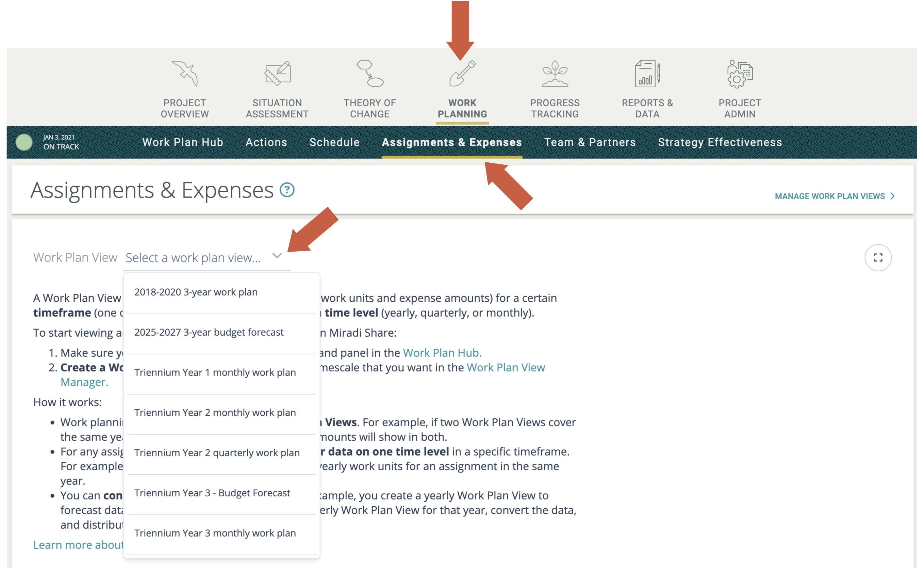The height and width of the screenshot is (574, 924).
Task: Follow the Work Plan Hub text link
Action: click(442, 353)
